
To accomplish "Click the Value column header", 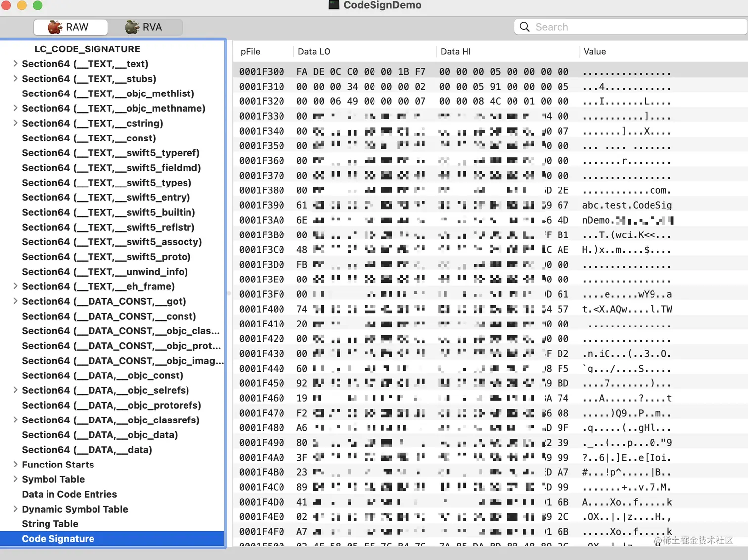I will (663, 52).
